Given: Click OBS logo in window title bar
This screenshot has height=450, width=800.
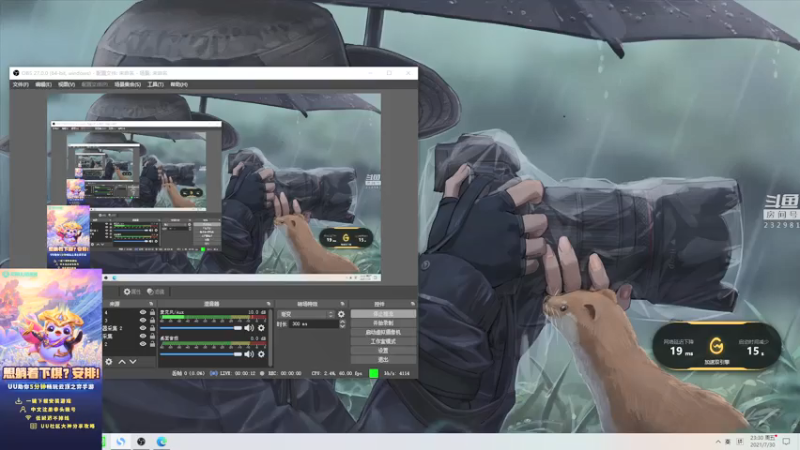Looking at the screenshot, I should [x=16, y=73].
